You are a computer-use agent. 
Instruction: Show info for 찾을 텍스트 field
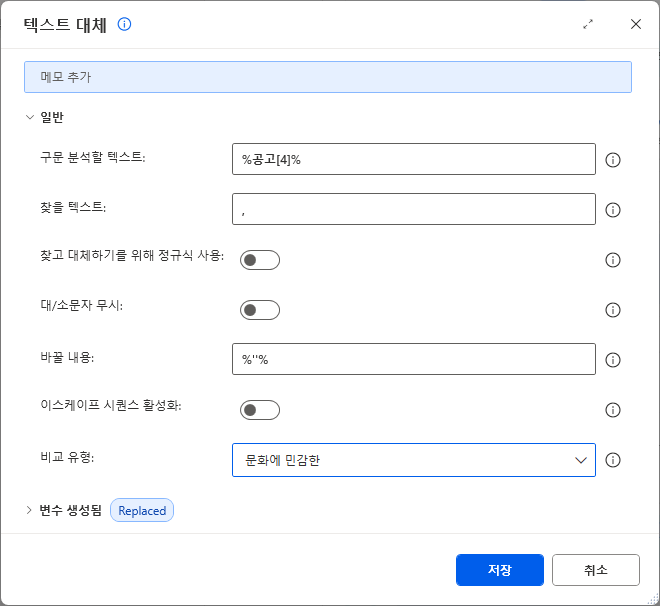click(x=612, y=210)
